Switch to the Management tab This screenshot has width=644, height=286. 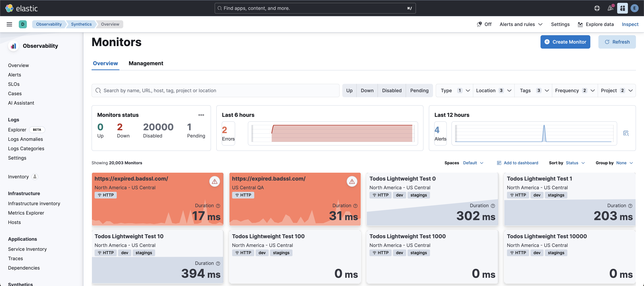(x=146, y=64)
